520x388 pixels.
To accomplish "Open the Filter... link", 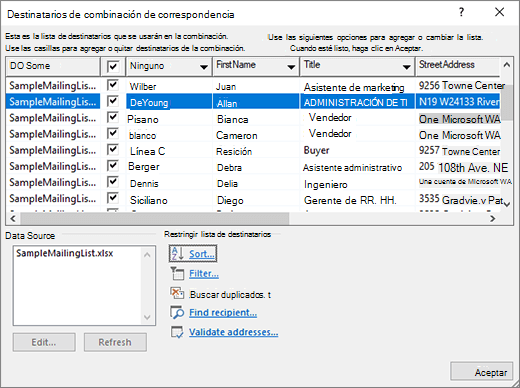I will click(204, 274).
